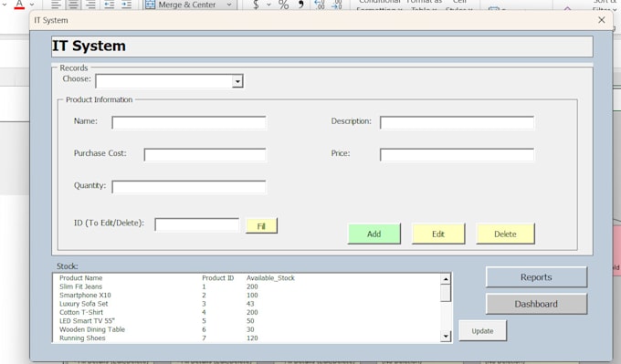Focus the Purchase Cost text field
This screenshot has width=621, height=364.
point(205,155)
